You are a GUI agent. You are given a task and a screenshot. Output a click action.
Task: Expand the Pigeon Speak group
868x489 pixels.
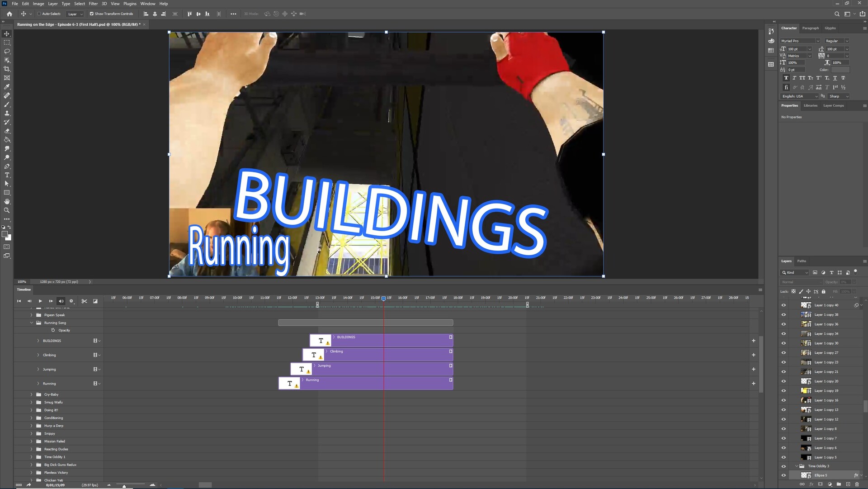tap(32, 315)
